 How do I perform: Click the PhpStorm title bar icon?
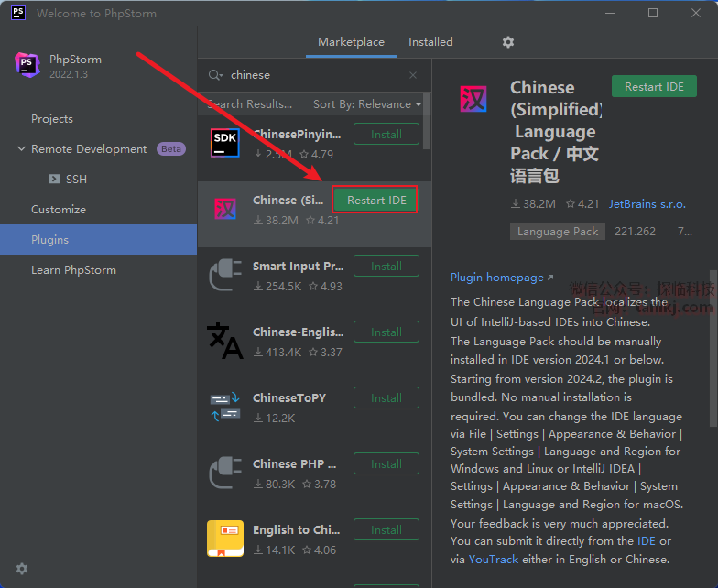point(18,13)
